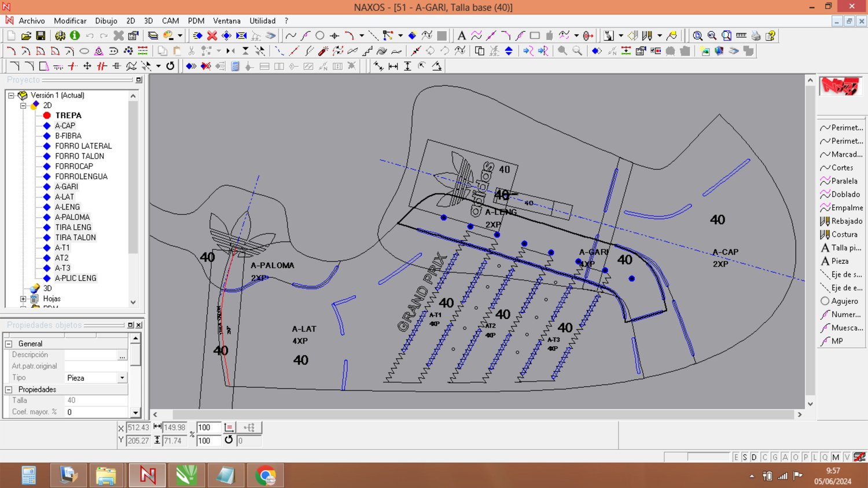Select the circle drawing tool
The width and height of the screenshot is (868, 488).
pyautogui.click(x=319, y=35)
